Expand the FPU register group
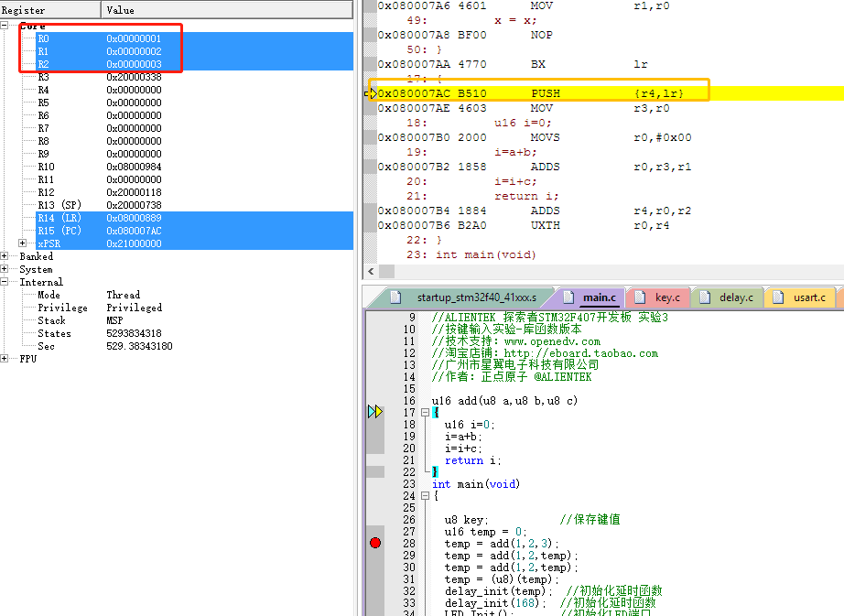Viewport: 844px width, 616px height. click(x=5, y=358)
